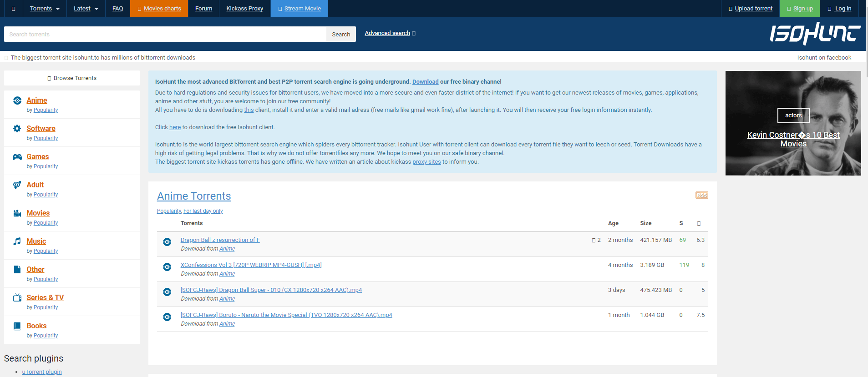Click the Games controller icon in sidebar

click(17, 157)
